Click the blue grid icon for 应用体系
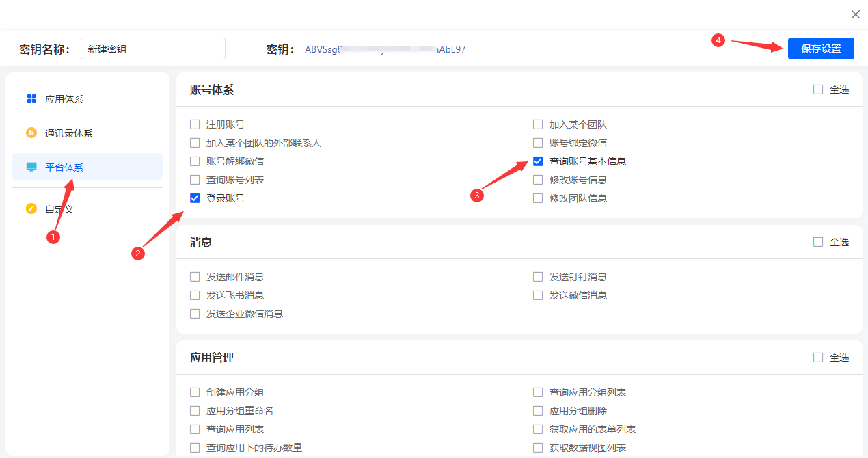 [31, 98]
